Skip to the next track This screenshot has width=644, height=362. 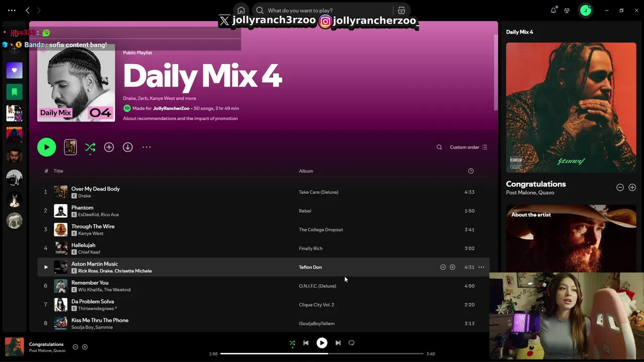[338, 343]
